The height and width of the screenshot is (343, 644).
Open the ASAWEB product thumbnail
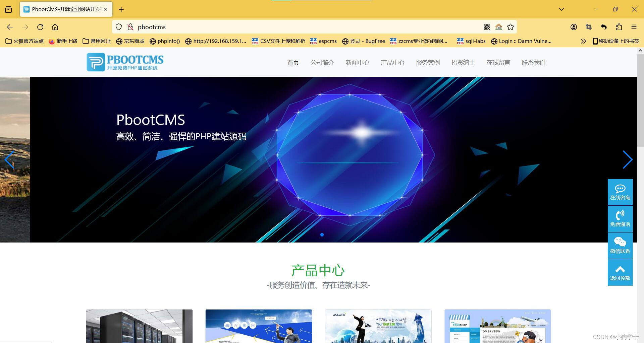(x=378, y=326)
